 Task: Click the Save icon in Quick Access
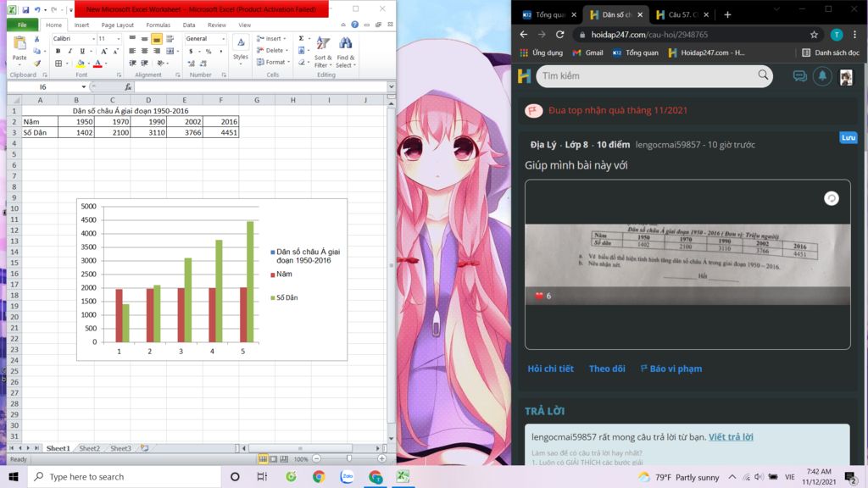coord(25,9)
